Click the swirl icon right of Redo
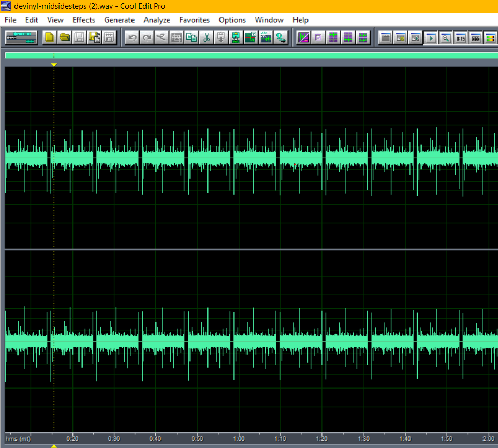The width and height of the screenshot is (498, 448). pyautogui.click(x=162, y=37)
